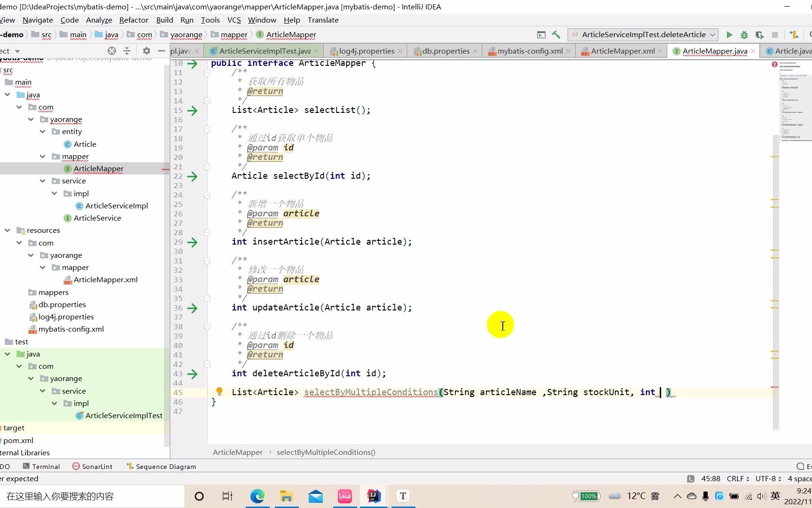Click the editor settings gear icon in Project panel
The width and height of the screenshot is (812, 508).
tap(146, 51)
